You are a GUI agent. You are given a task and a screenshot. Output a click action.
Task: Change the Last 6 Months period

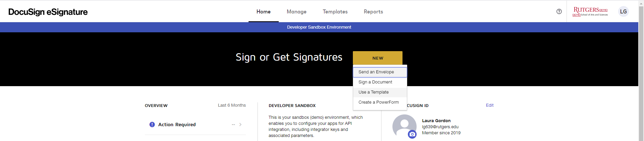[x=232, y=105]
